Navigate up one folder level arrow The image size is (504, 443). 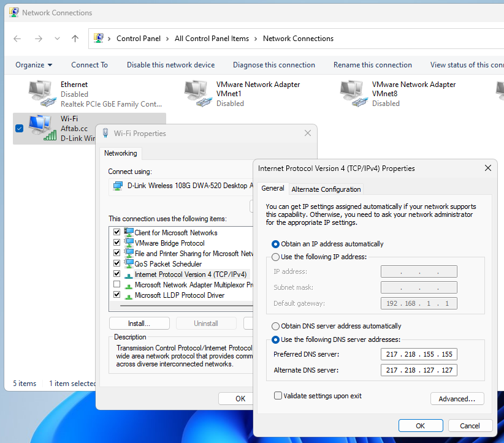click(75, 39)
